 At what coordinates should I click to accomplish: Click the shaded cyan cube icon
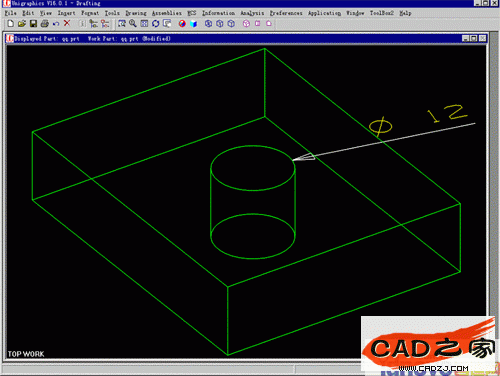[x=194, y=24]
